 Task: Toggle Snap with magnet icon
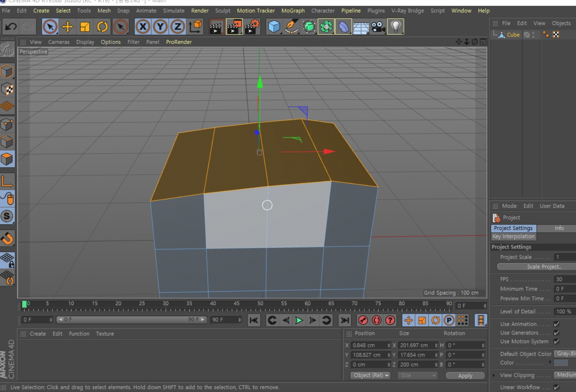tap(7, 238)
